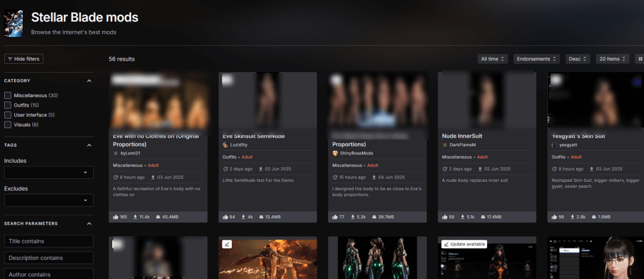644x279 pixels.
Task: Click the endorsement thumbs-up icon showing 165
Action: [116, 217]
